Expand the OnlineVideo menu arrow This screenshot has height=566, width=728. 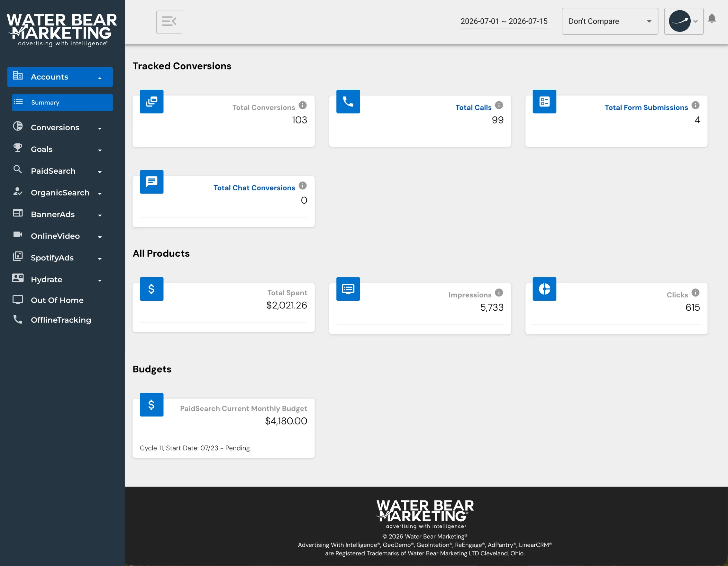(x=100, y=237)
